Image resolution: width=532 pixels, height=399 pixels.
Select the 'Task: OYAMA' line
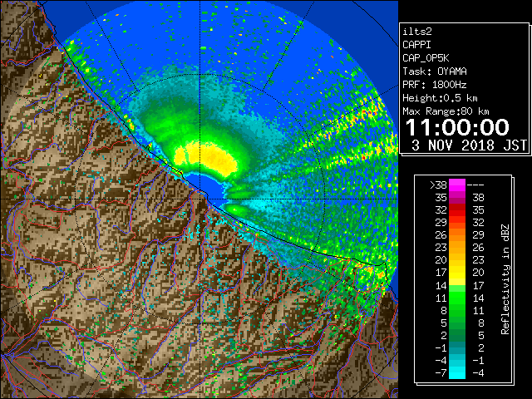coord(435,71)
